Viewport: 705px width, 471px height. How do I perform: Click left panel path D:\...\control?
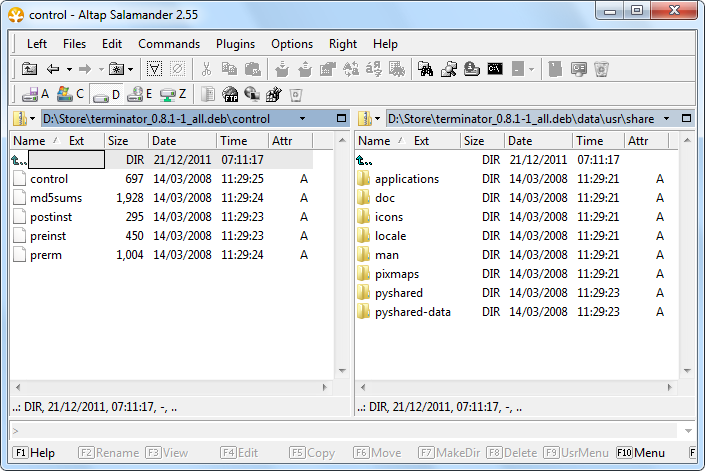pos(156,119)
